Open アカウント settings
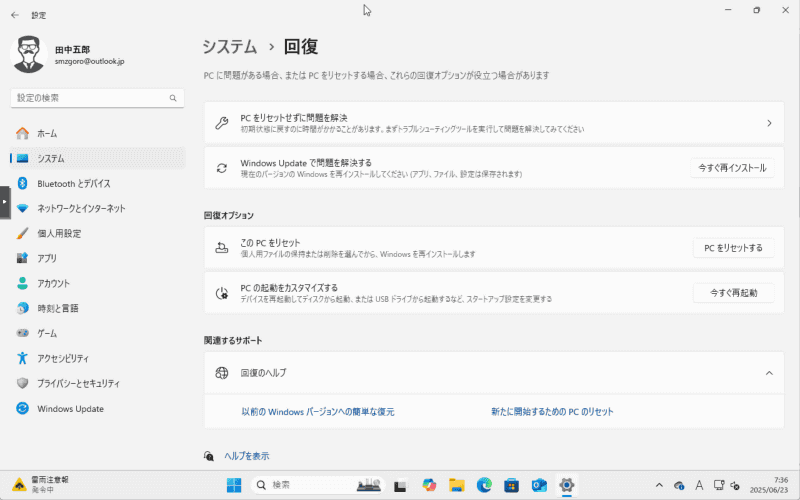800x500 pixels. tap(97, 284)
